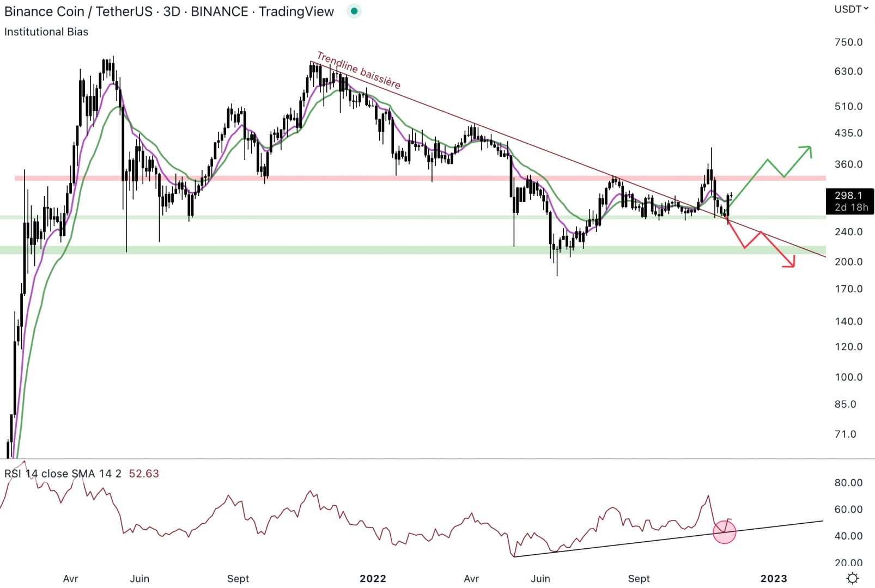Toggle the RSI 14 close indicator
The height and width of the screenshot is (588, 875).
37,474
